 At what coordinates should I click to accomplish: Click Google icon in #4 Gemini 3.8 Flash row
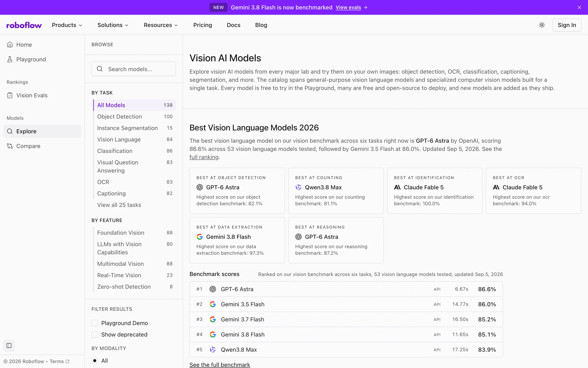(213, 334)
